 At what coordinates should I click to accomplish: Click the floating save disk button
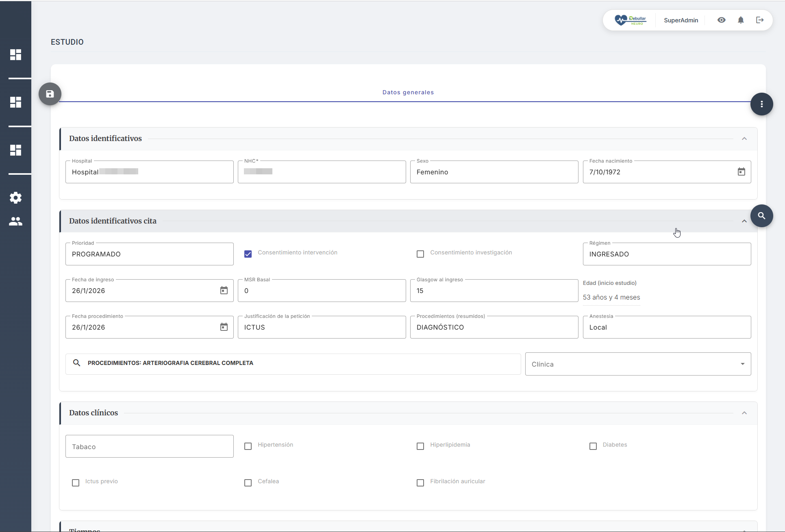tap(50, 94)
